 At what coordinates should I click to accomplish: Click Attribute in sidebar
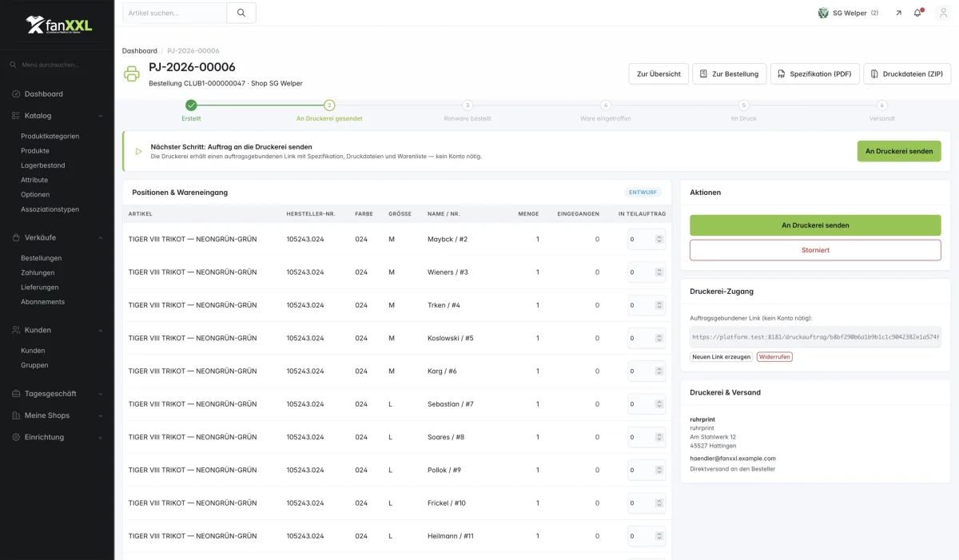point(34,180)
